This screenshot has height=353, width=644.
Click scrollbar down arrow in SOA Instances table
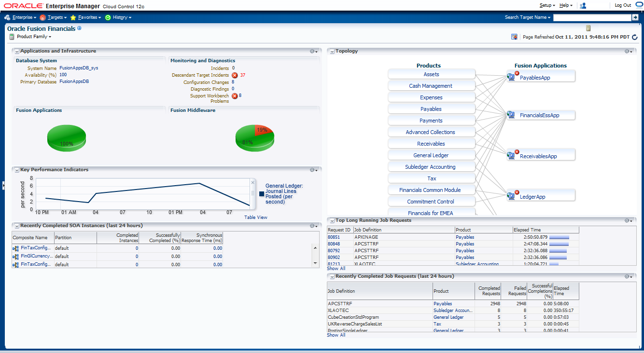pyautogui.click(x=316, y=263)
